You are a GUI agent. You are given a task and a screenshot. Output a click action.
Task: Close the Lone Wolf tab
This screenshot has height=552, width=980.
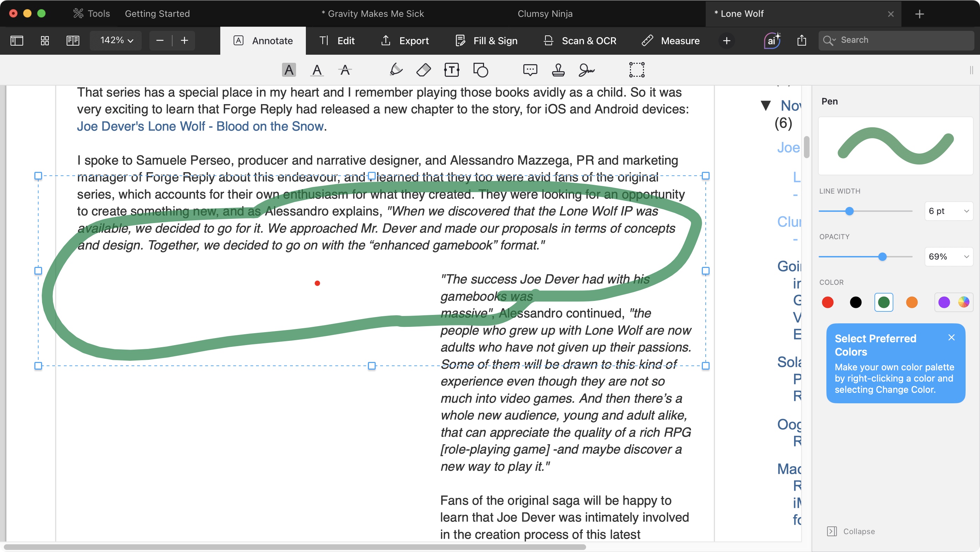[891, 14]
